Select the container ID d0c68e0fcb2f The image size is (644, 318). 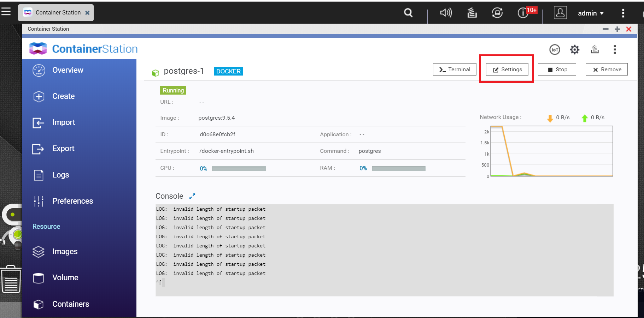[x=217, y=134]
